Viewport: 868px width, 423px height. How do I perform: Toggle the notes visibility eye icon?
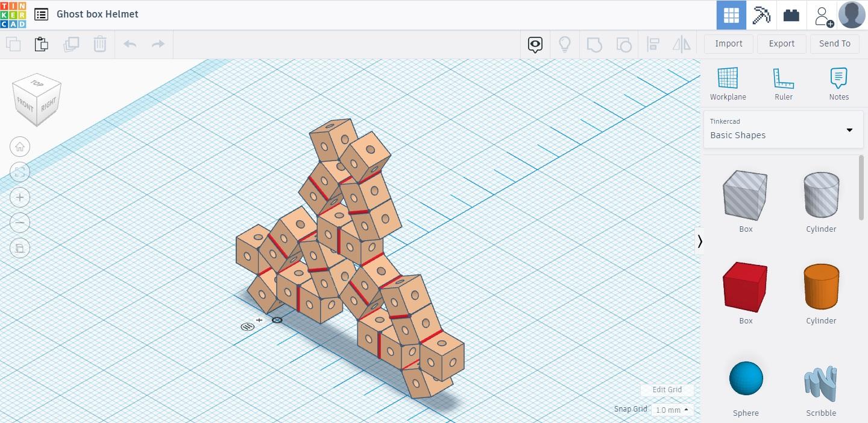(x=535, y=44)
